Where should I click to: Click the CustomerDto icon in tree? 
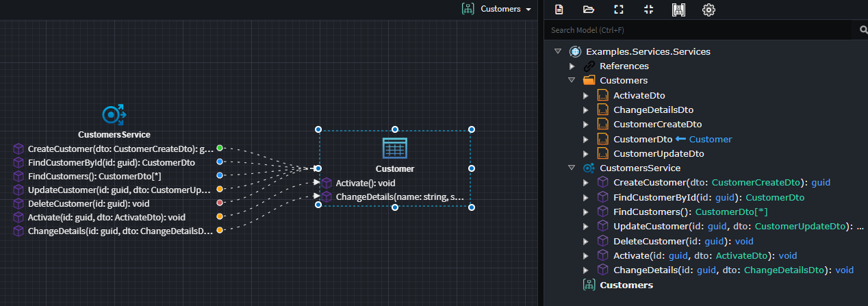pos(602,139)
